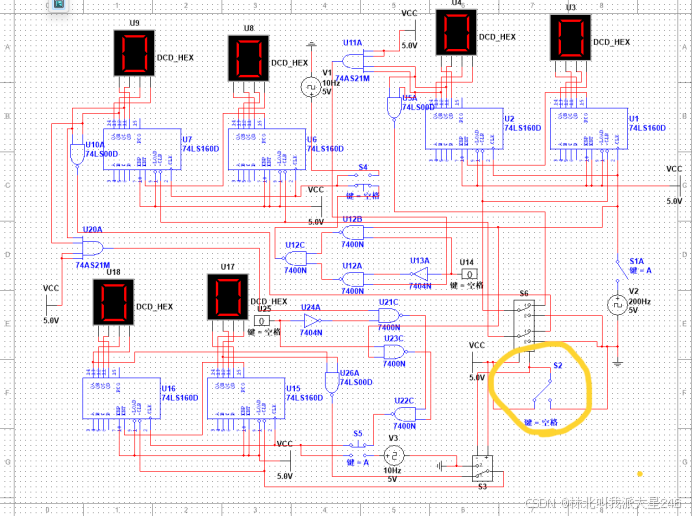
Task: Click the V3 10Hz clock source
Action: click(393, 455)
